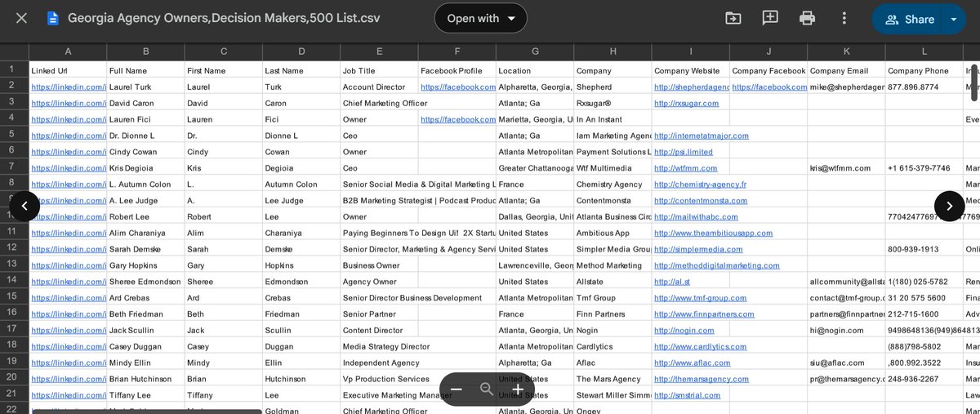Click the zoom out minus icon
Viewport: 980px width, 414px height.
click(x=457, y=390)
